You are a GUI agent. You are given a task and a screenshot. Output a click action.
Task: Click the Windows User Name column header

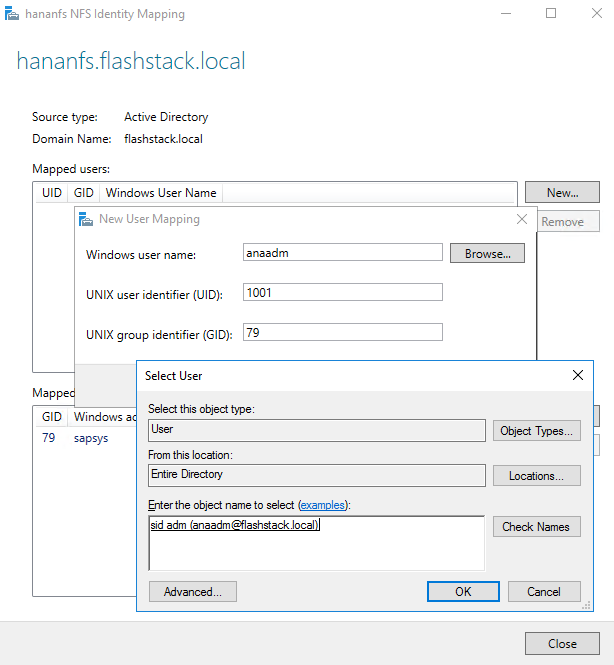[161, 193]
